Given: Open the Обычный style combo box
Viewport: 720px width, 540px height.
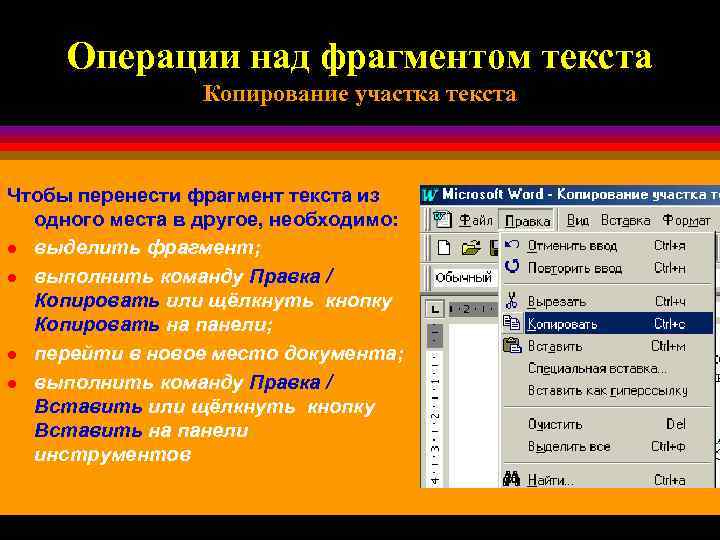Looking at the screenshot, I should pyautogui.click(x=464, y=277).
